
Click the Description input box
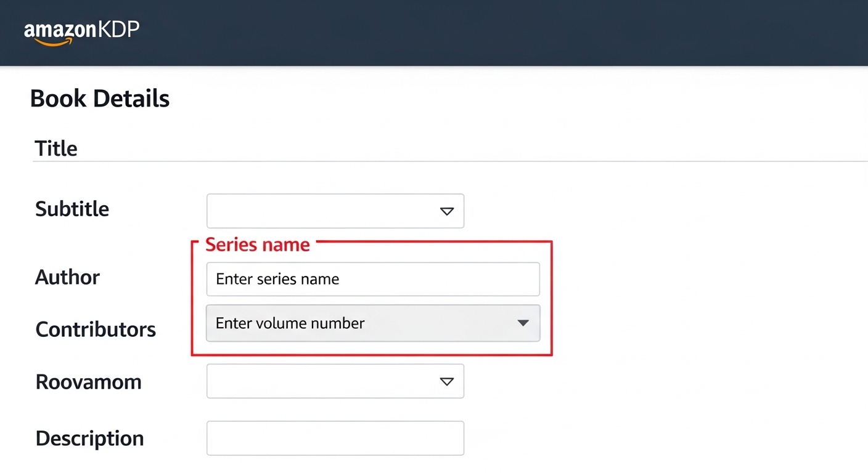click(x=335, y=438)
